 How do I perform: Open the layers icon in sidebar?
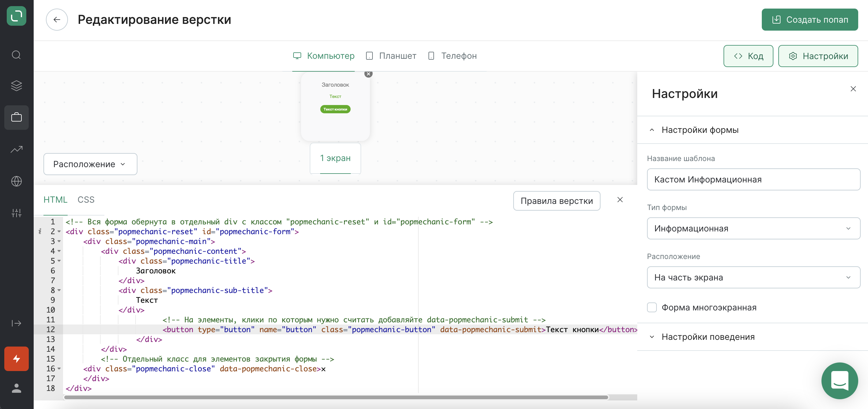point(17,86)
